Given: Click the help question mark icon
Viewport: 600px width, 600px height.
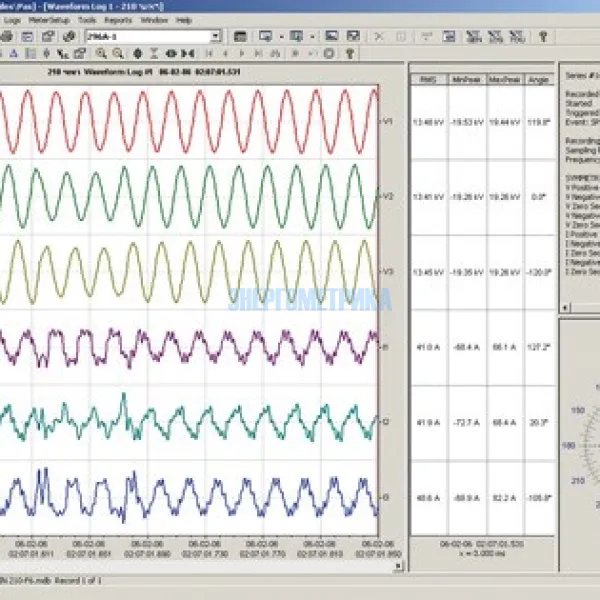Looking at the screenshot, I should point(543,36).
